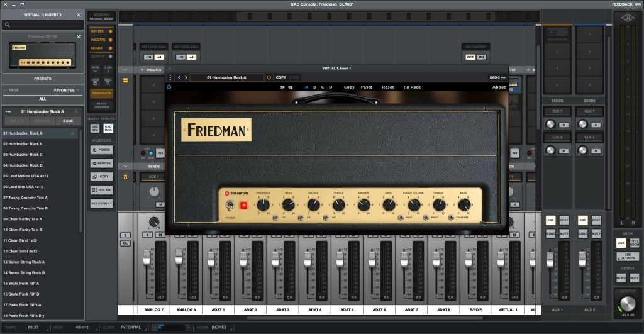This screenshot has height=334, width=644.
Task: Enable POST on AUX 1
Action: tap(564, 220)
